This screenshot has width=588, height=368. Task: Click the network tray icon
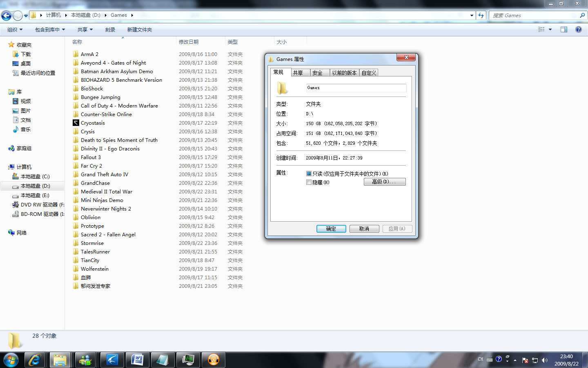tap(535, 360)
